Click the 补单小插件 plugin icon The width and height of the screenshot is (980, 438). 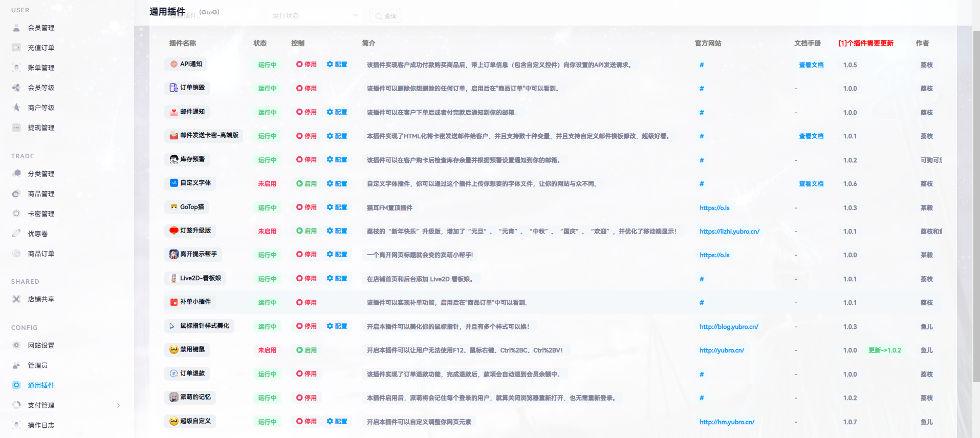coord(174,302)
